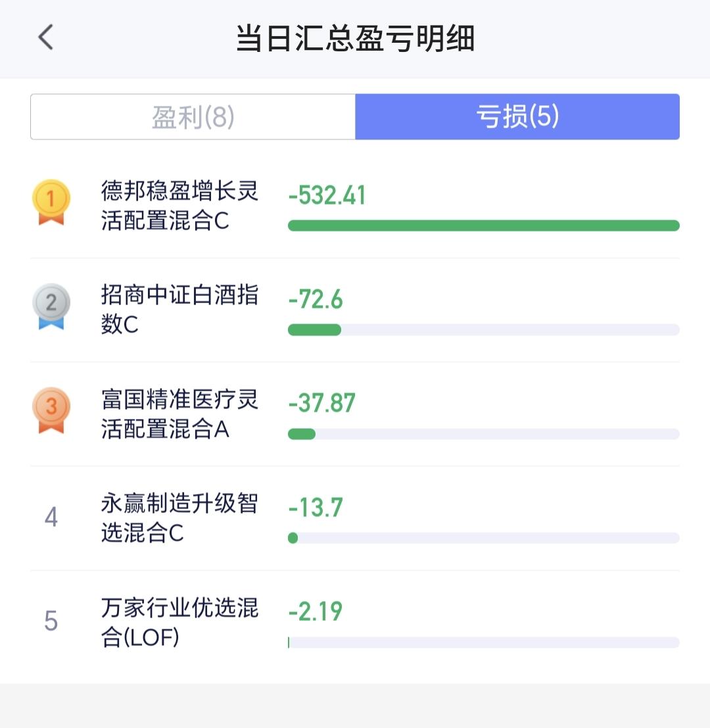Click the loss bar under -13.7
The height and width of the screenshot is (728, 710).
point(484,538)
